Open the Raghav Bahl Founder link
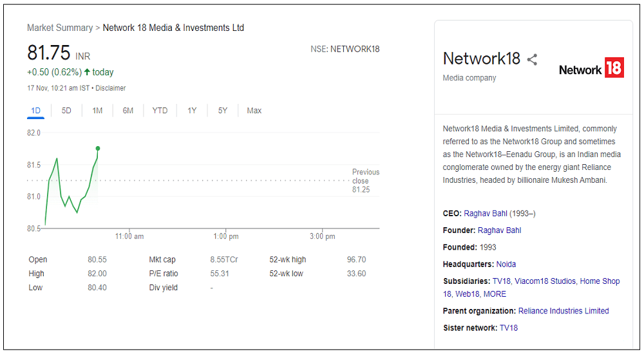This screenshot has width=644, height=354. point(500,230)
